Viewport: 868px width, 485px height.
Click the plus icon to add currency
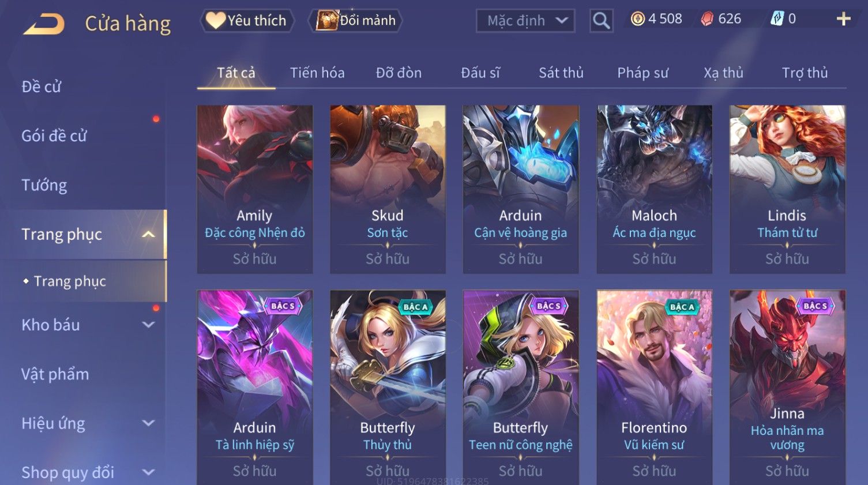click(843, 19)
